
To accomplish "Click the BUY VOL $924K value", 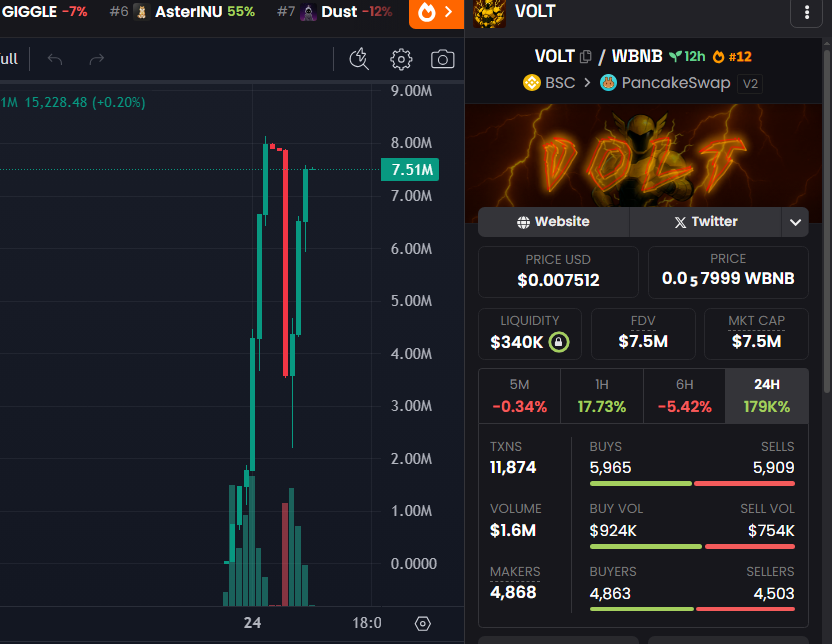I will pos(613,530).
